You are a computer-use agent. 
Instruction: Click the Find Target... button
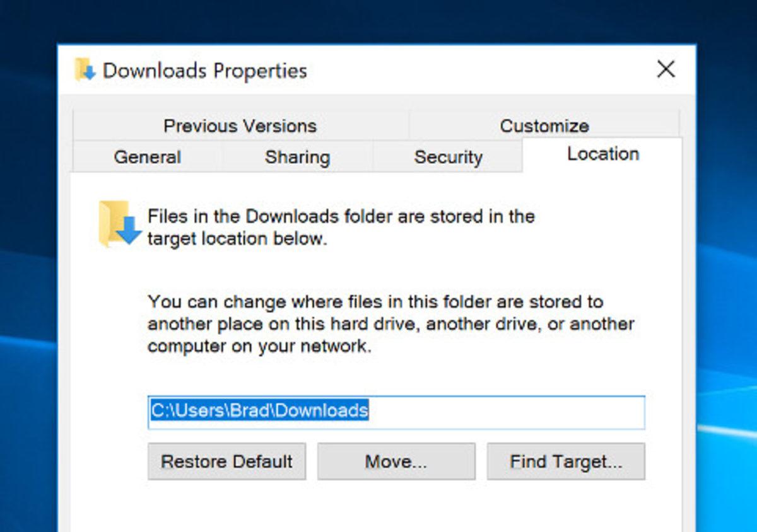click(566, 461)
